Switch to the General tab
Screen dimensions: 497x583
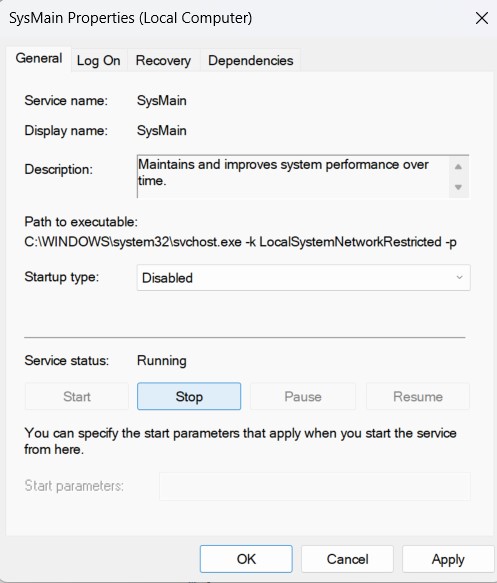coord(39,59)
